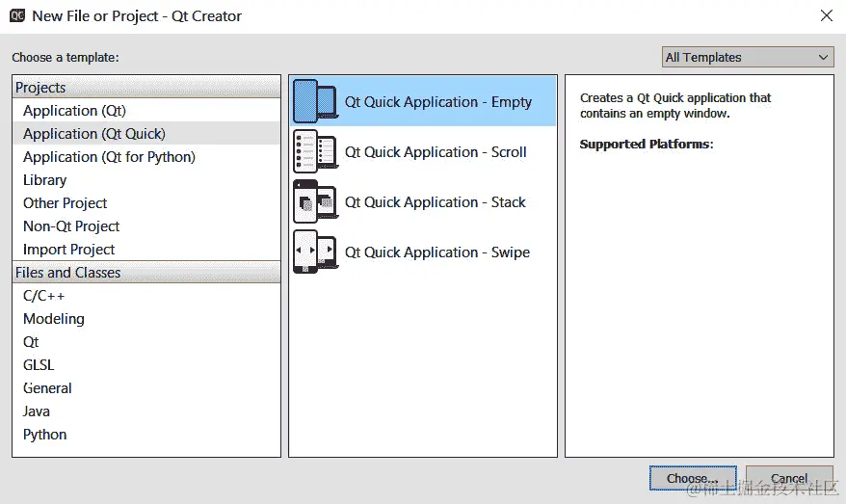
Task: Open the All Templates dropdown
Action: point(748,57)
